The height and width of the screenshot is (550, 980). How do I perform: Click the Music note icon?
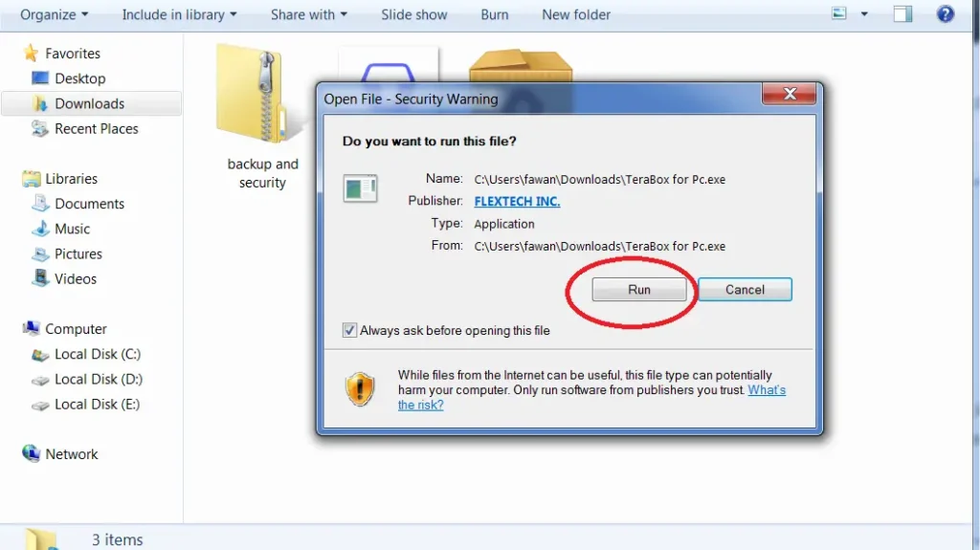tap(40, 228)
